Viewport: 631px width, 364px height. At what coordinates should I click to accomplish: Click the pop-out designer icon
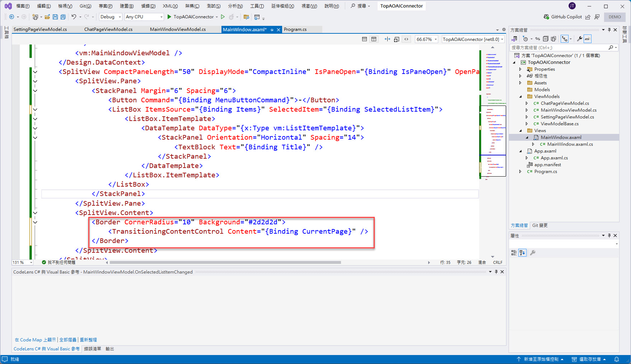tap(397, 39)
